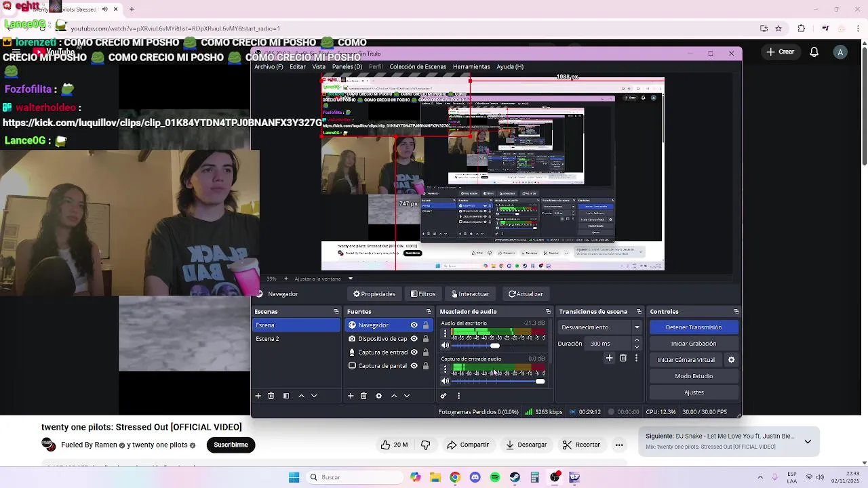Move scene up arrow in Escenas
Viewport: 868px width, 488px height.
pyautogui.click(x=301, y=396)
